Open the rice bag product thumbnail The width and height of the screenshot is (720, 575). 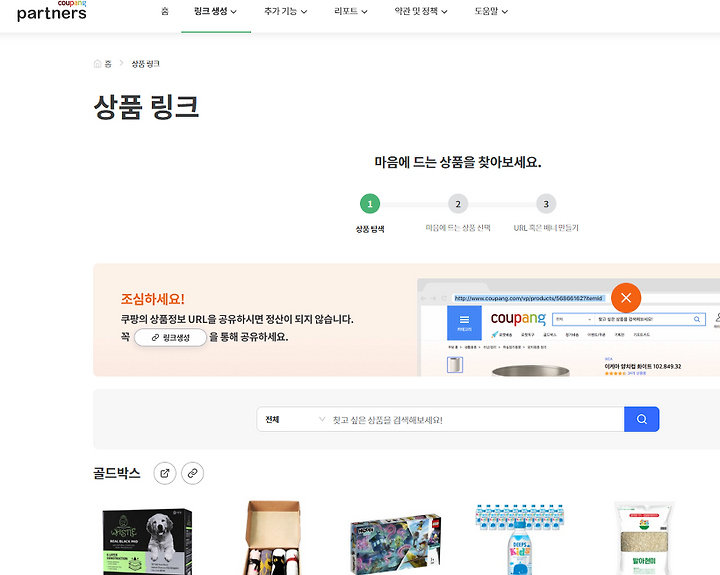point(644,538)
